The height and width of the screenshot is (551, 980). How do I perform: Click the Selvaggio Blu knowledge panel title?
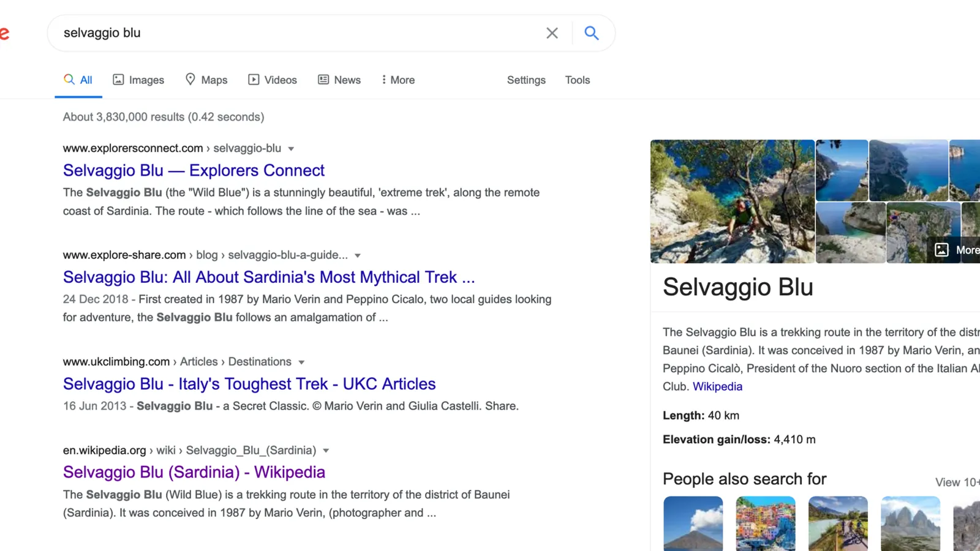738,287
